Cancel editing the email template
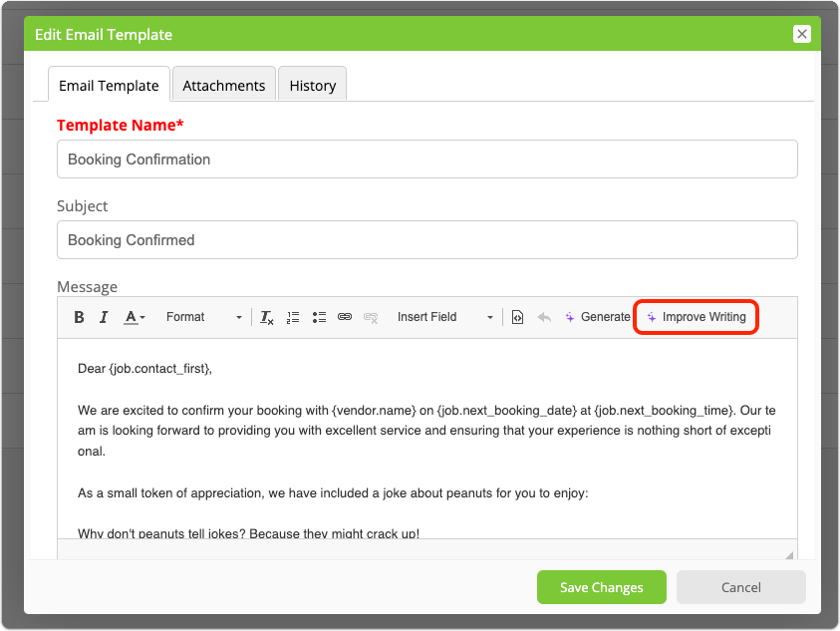This screenshot has height=631, width=840. (x=740, y=587)
